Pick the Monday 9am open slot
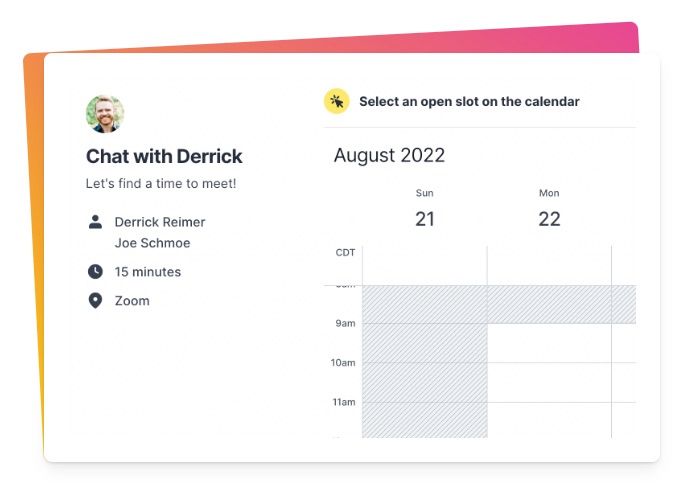This screenshot has height=503, width=700. coord(549,343)
